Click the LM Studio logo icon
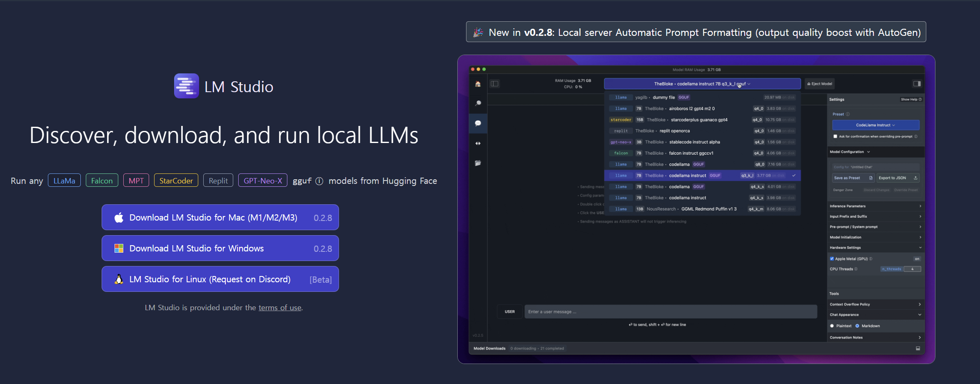Viewport: 980px width, 384px height. coord(186,86)
